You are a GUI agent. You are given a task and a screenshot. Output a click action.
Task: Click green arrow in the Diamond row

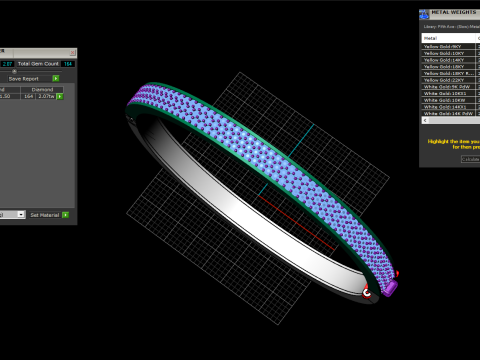coord(60,96)
